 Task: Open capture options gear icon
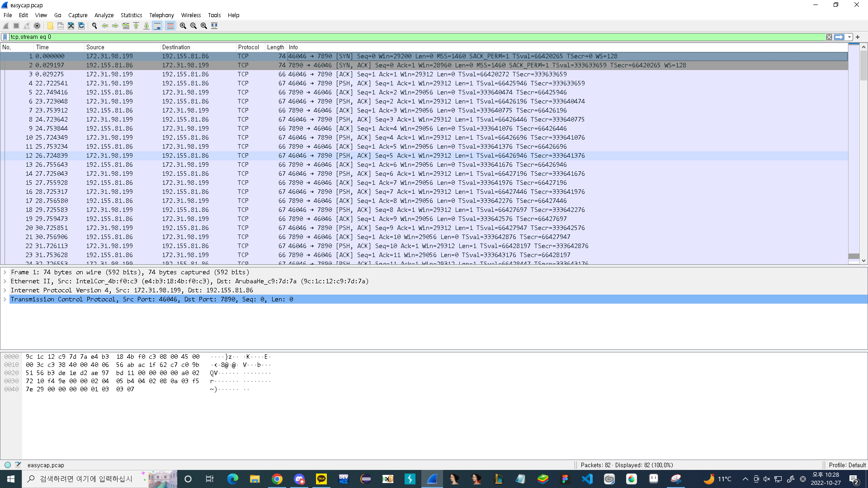tap(37, 26)
